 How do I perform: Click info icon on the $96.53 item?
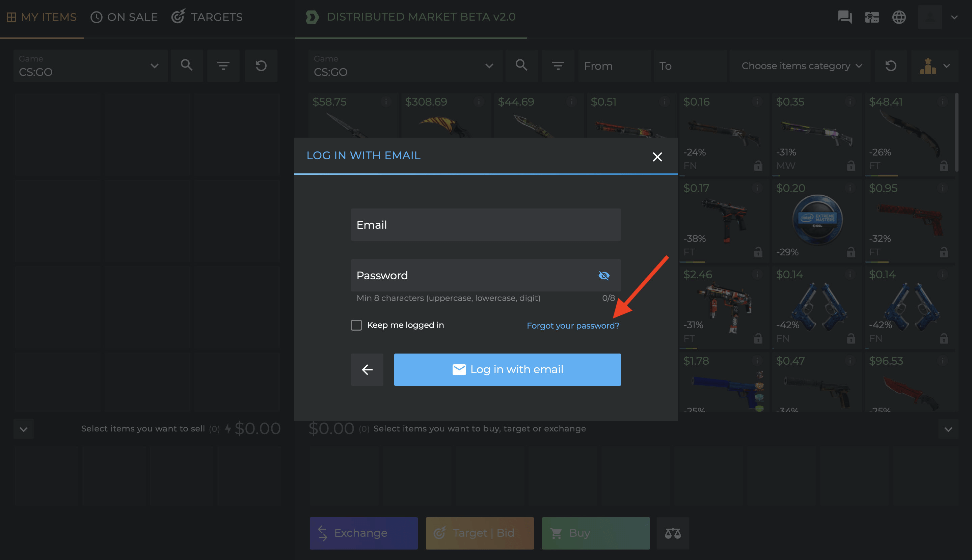(942, 361)
